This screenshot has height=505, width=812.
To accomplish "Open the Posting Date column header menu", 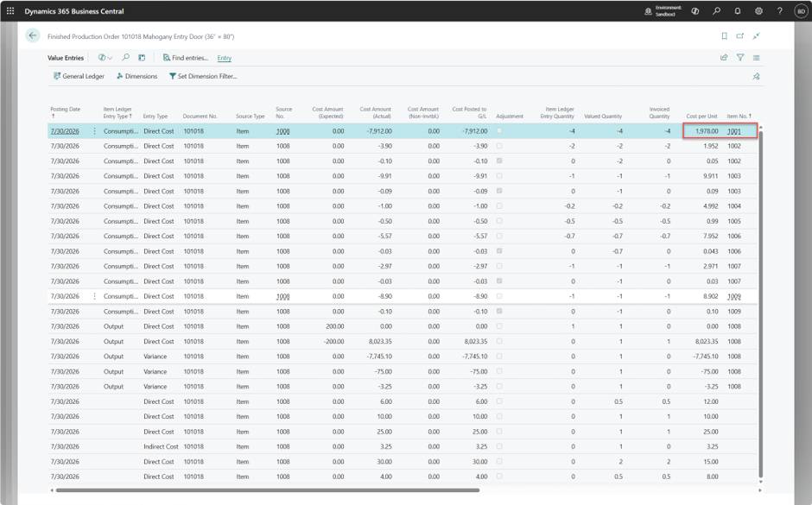I will 66,112.
